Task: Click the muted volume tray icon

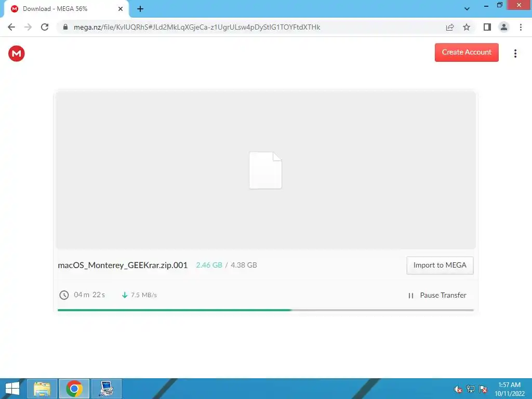Action: [x=458, y=389]
